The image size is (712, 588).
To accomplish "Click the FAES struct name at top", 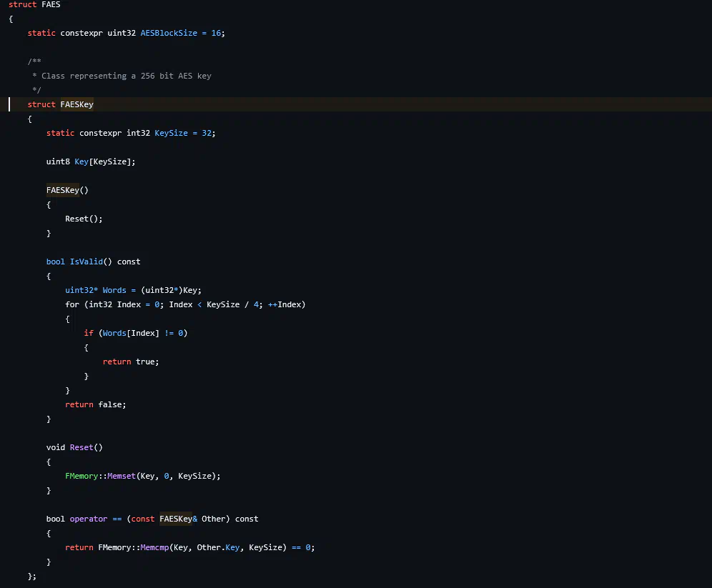I will coord(51,4).
